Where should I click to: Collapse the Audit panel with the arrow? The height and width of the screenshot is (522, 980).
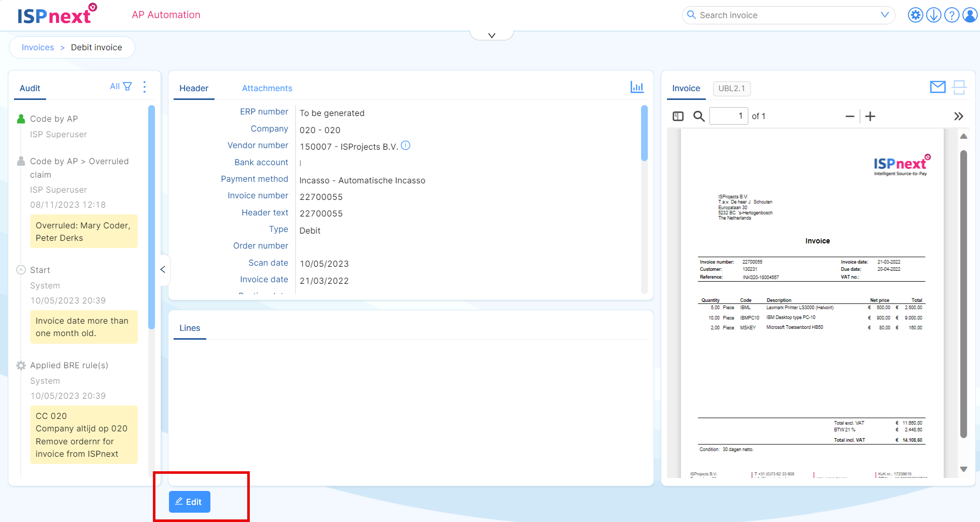(x=163, y=269)
